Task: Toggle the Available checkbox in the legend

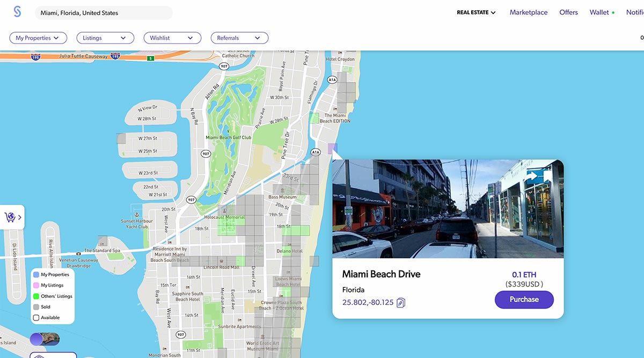Action: click(36, 318)
